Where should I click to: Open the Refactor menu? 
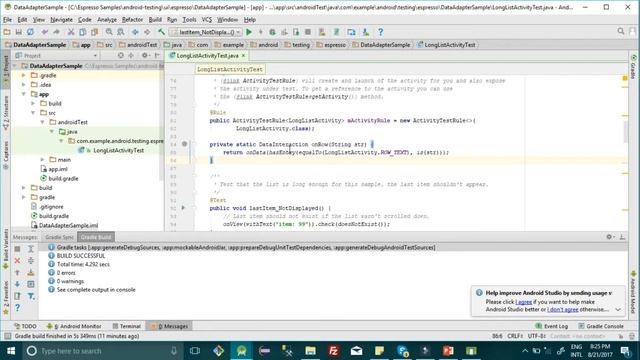[x=132, y=19]
